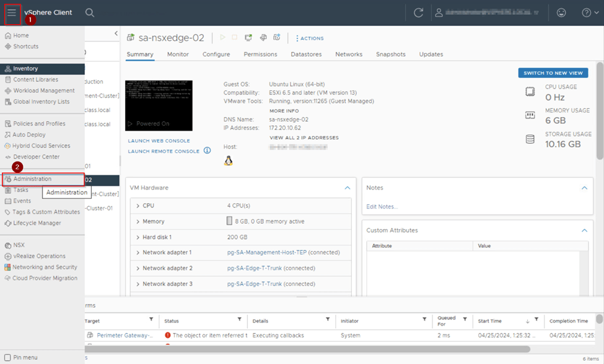Filter the Status column
This screenshot has width=604, height=364.
tap(240, 320)
